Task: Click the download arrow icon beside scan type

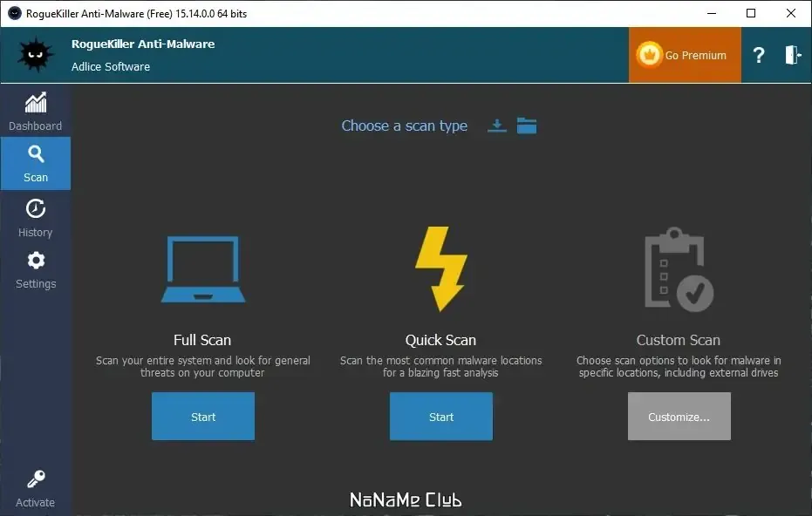Action: [x=496, y=126]
